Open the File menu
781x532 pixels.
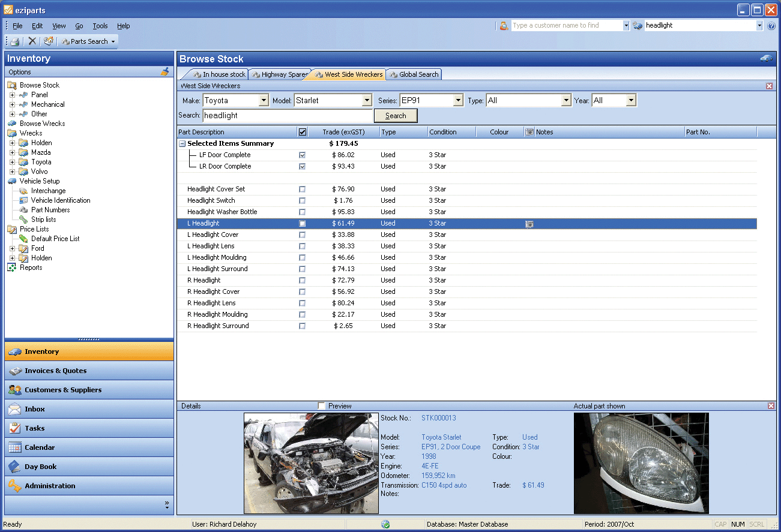pos(17,26)
